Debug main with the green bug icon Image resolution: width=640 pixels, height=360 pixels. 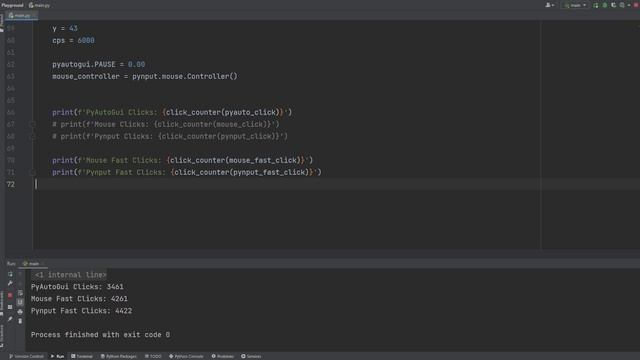(604, 5)
